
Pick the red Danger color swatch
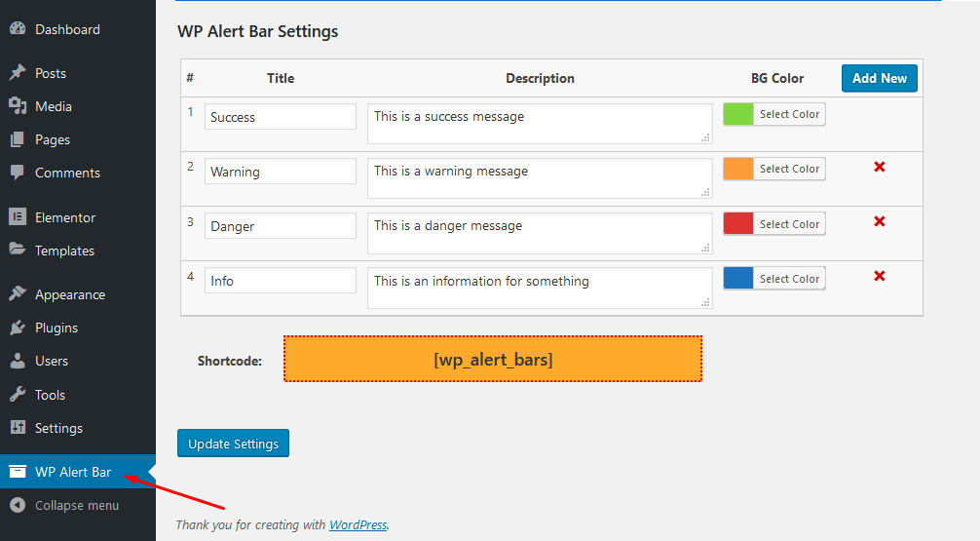point(738,224)
